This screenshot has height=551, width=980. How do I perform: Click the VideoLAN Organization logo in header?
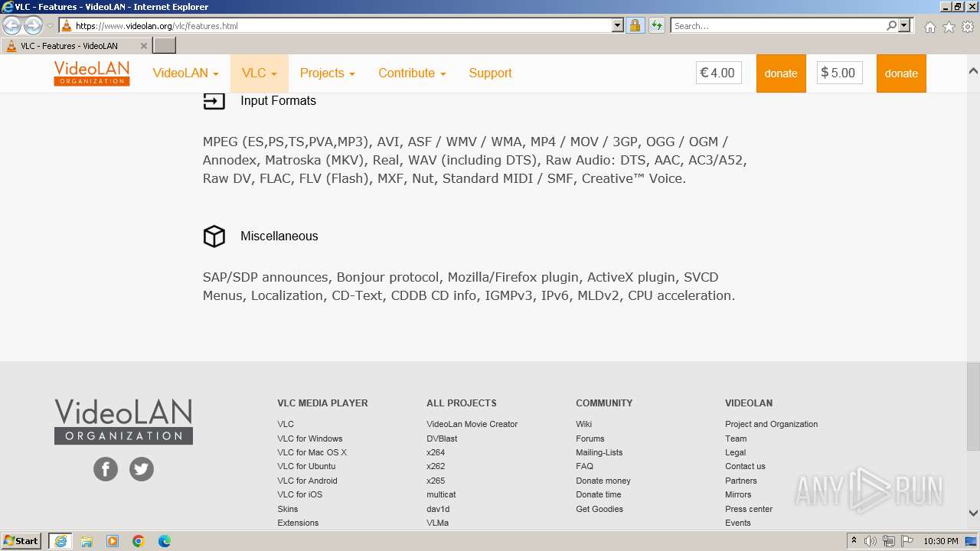tap(92, 73)
